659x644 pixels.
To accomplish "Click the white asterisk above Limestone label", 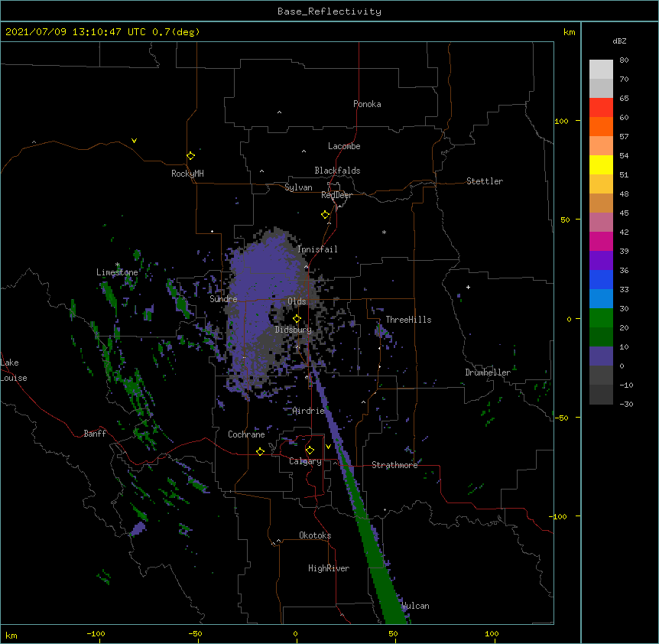I will pyautogui.click(x=117, y=265).
